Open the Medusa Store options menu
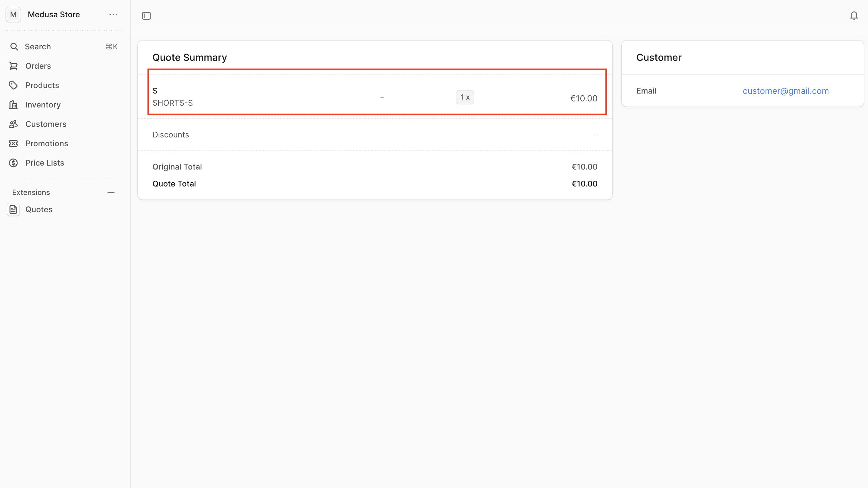This screenshot has height=488, width=868. pos(113,15)
